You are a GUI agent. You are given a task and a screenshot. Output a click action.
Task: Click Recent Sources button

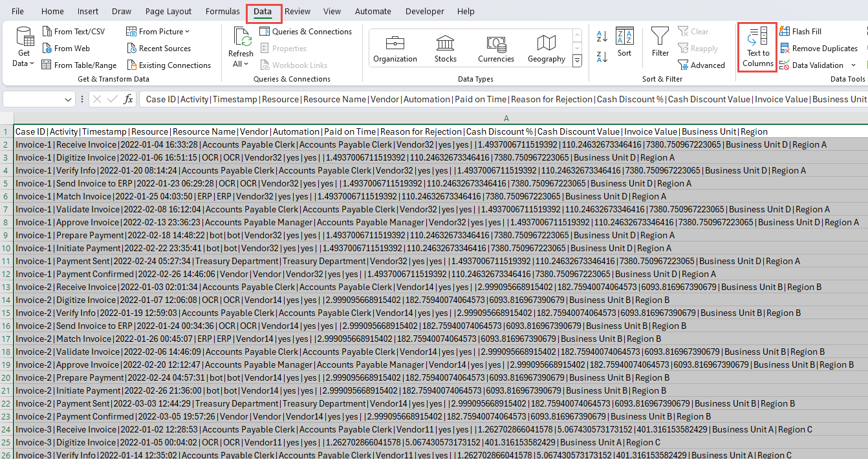click(164, 48)
